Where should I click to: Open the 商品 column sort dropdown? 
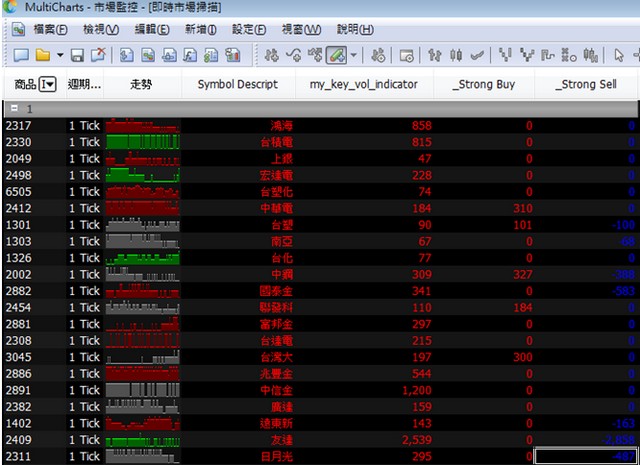[x=47, y=85]
